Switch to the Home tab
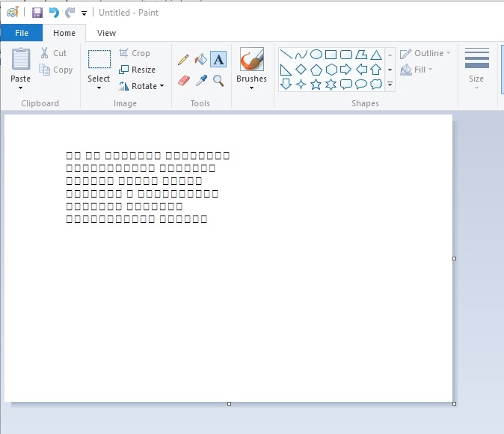Viewport: 504px width, 434px height. (x=64, y=33)
